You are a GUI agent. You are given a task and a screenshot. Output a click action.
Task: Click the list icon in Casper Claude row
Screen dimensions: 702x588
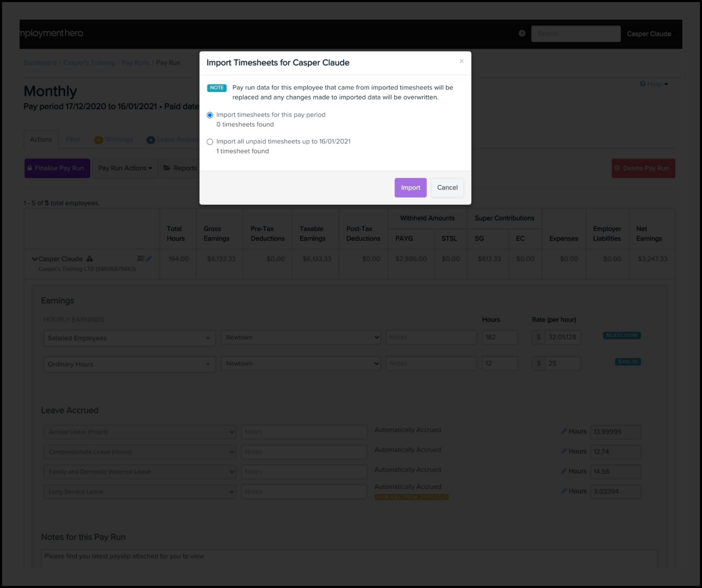coord(141,259)
